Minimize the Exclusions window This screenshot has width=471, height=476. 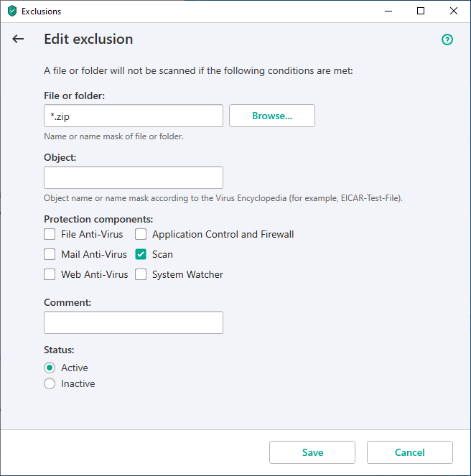click(x=388, y=11)
